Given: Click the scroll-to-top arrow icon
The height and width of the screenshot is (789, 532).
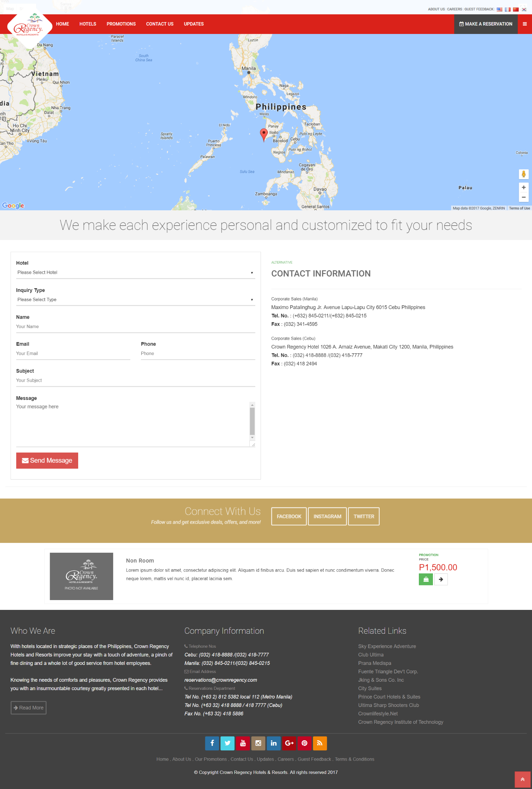Looking at the screenshot, I should point(522,779).
